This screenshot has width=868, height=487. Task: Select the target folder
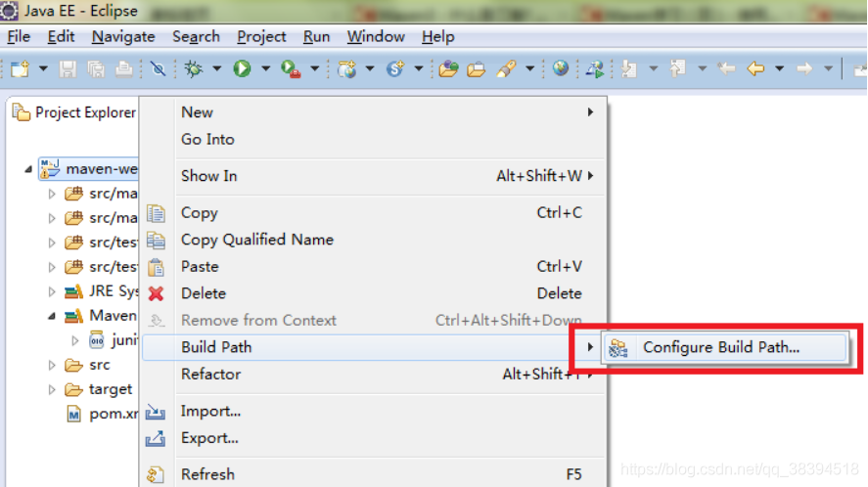click(x=99, y=389)
